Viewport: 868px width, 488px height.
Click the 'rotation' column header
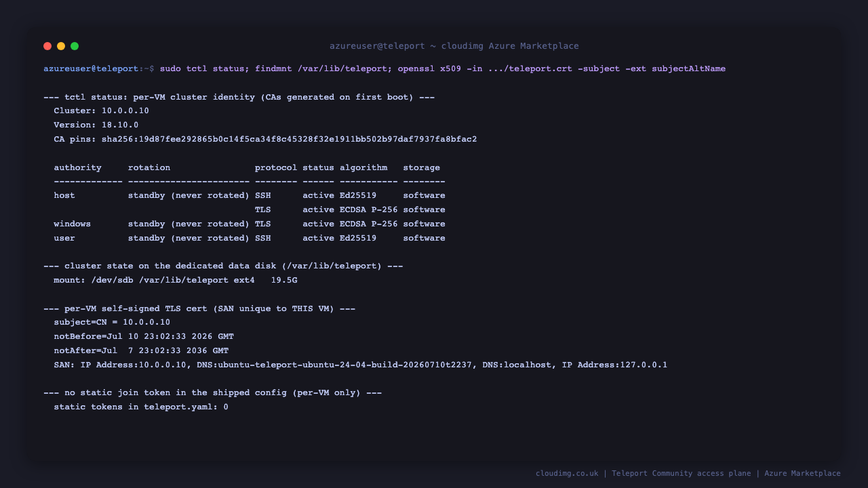[x=149, y=167]
